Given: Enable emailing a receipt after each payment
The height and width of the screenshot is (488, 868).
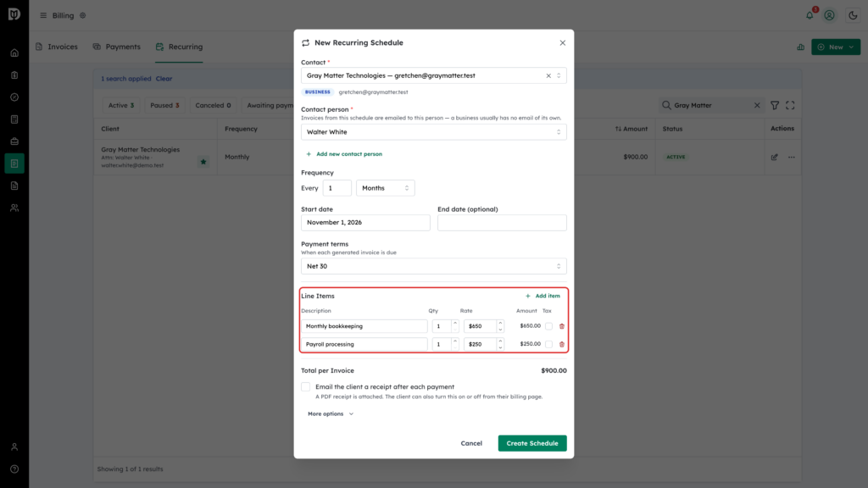Looking at the screenshot, I should (305, 386).
